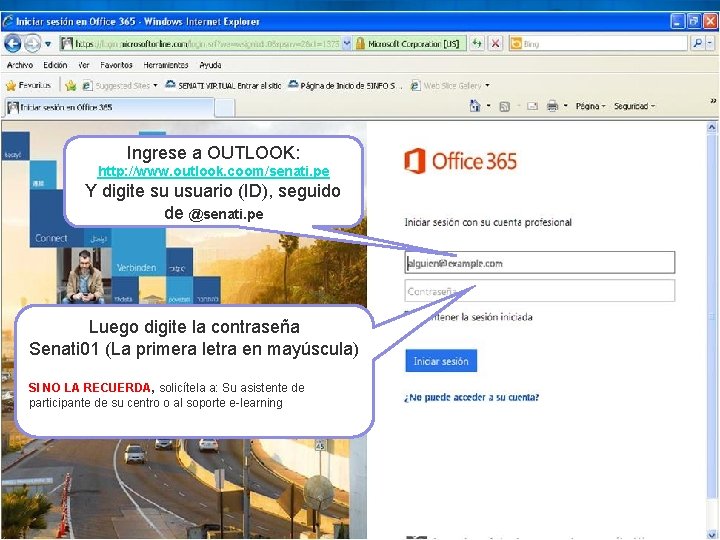Click the Contraseña password field
The height and width of the screenshot is (540, 720).
[x=540, y=291]
